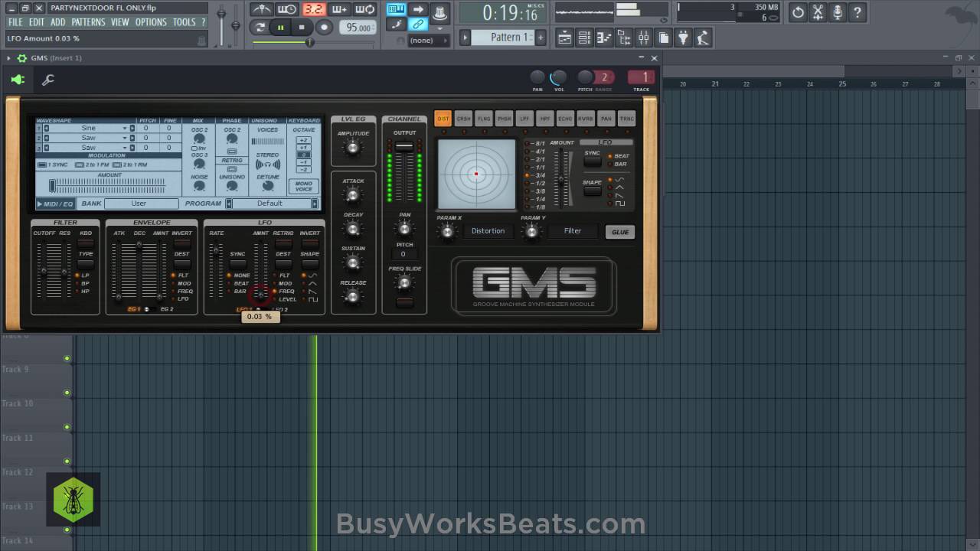Open waveshape dropdown for oscillator 3 Saw
980x551 pixels.
[126, 148]
